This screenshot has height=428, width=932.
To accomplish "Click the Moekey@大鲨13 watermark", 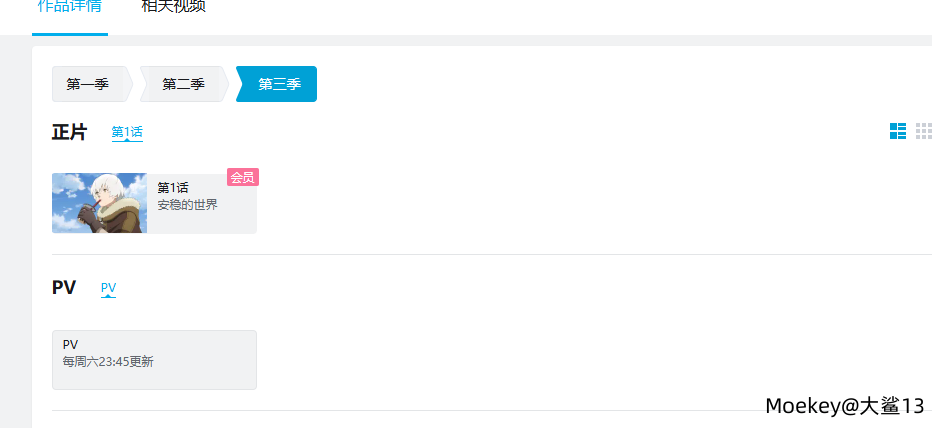I will pyautogui.click(x=845, y=406).
